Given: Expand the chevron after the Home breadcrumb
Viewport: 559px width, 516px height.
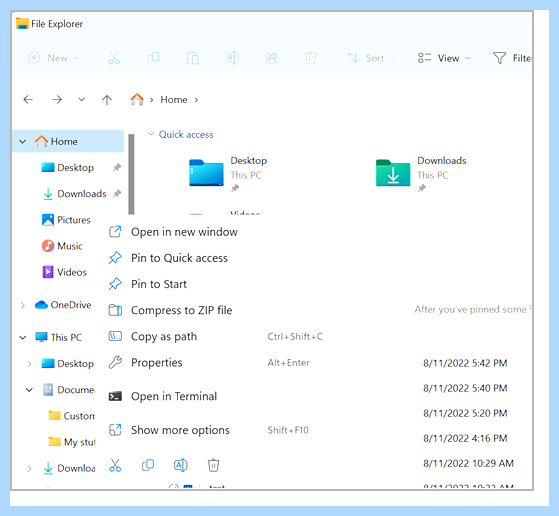Looking at the screenshot, I should (x=196, y=100).
